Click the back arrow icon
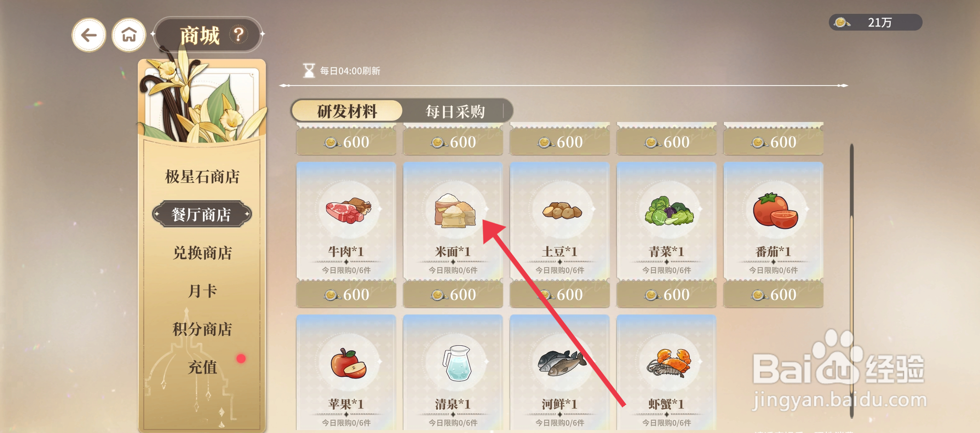This screenshot has height=433, width=980. (89, 35)
